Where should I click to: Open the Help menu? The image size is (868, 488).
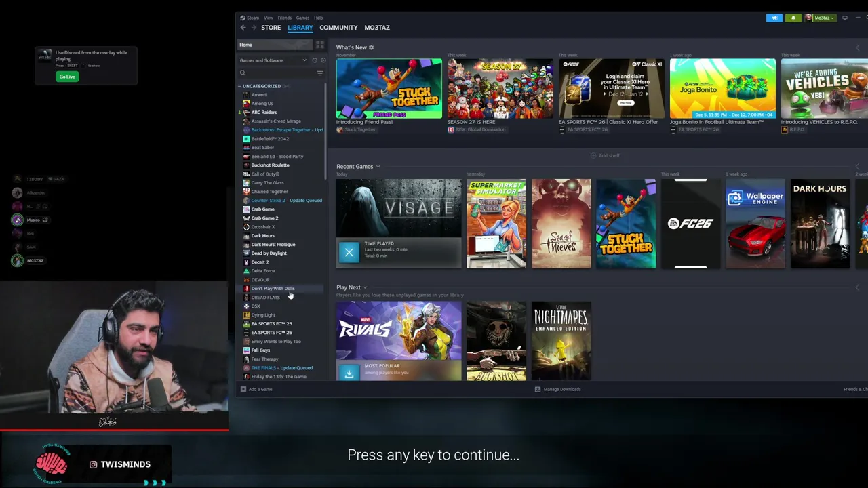coord(318,18)
